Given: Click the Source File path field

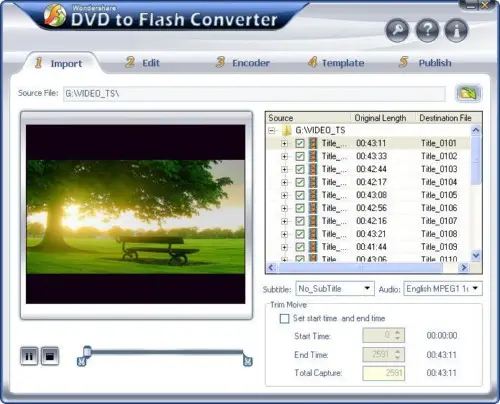Looking at the screenshot, I should coord(254,94).
